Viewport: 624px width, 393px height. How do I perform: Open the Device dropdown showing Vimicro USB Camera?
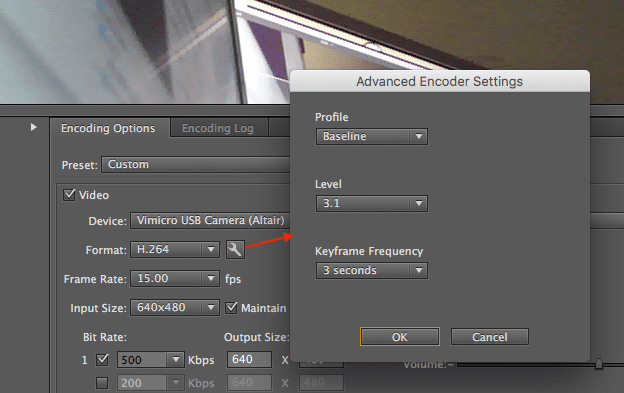pyautogui.click(x=211, y=220)
